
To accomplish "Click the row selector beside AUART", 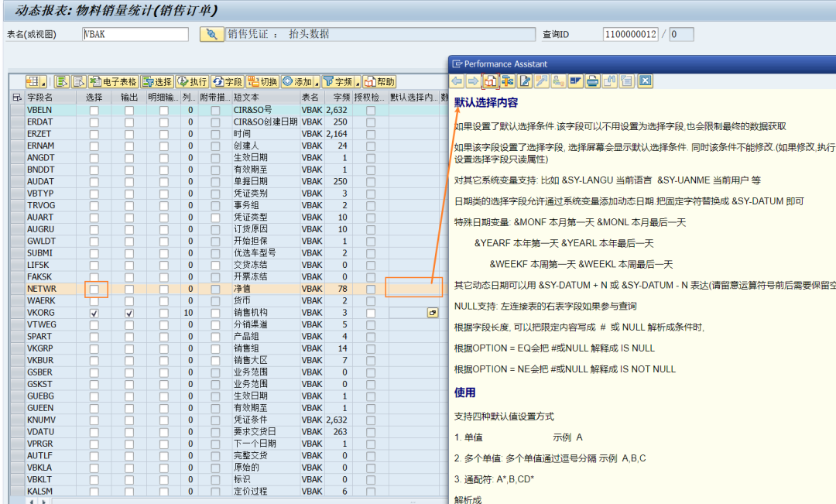I will [18, 218].
